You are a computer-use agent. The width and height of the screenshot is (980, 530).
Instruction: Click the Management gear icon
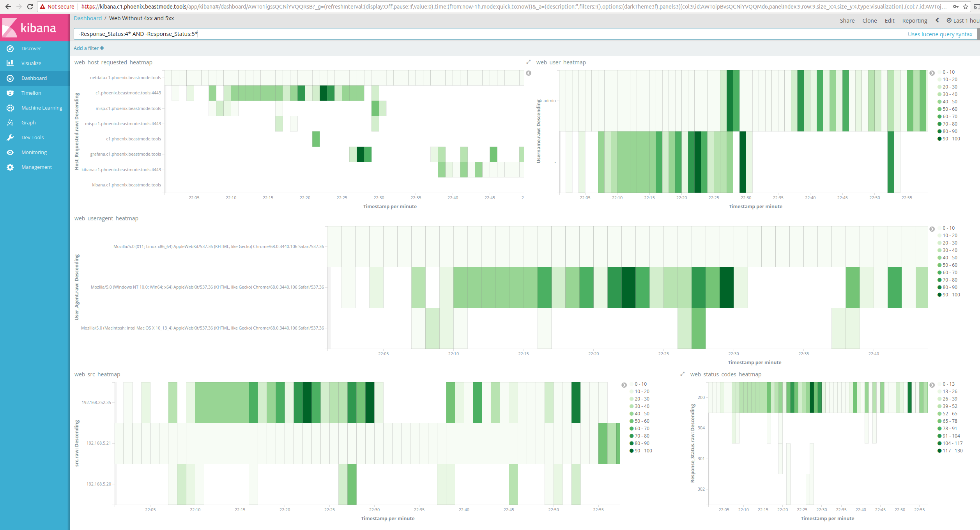click(x=10, y=167)
